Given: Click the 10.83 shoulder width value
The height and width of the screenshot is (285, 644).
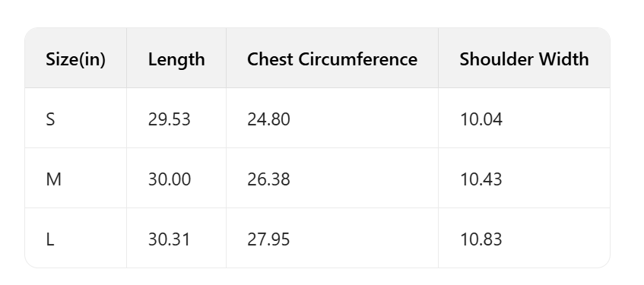Looking at the screenshot, I should click(481, 239).
